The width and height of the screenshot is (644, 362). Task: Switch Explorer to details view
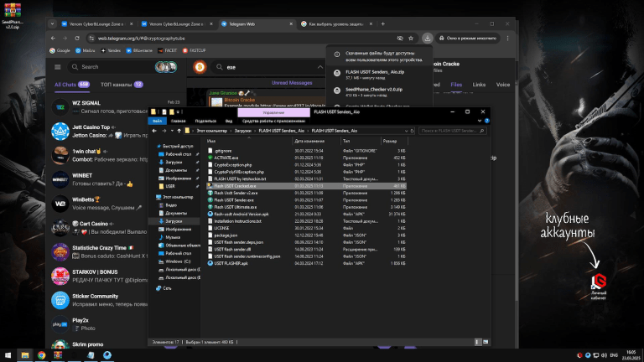click(x=477, y=342)
